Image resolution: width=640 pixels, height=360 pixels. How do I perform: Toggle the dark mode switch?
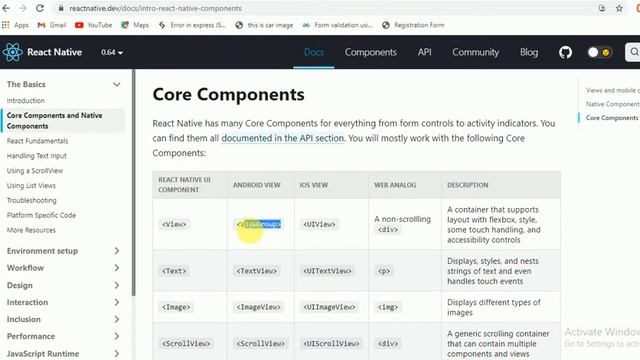click(x=599, y=52)
